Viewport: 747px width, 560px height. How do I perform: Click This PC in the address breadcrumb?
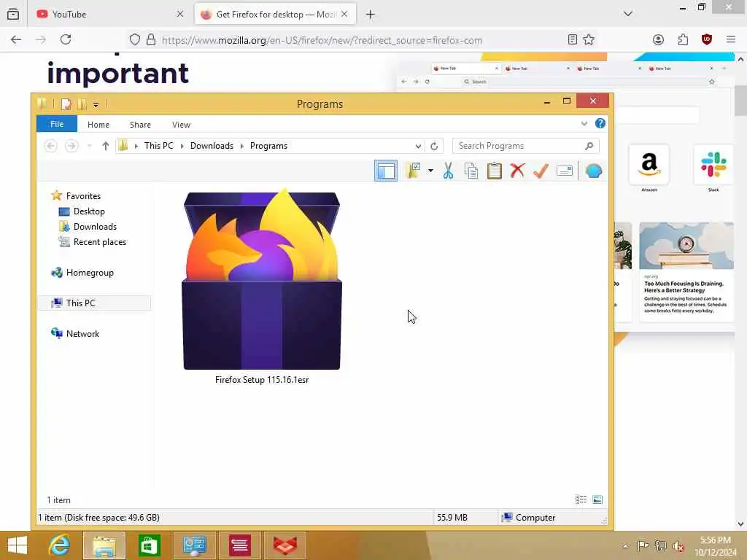[x=158, y=146]
